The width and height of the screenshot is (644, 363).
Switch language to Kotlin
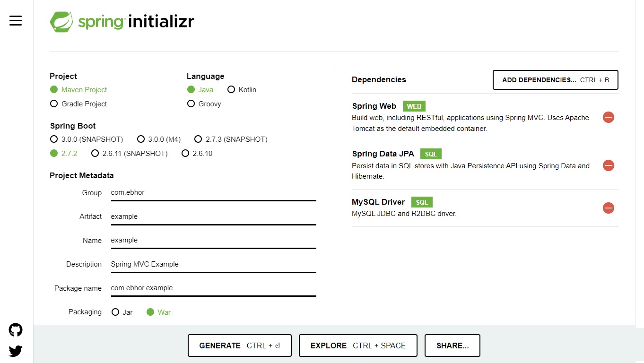coord(231,89)
